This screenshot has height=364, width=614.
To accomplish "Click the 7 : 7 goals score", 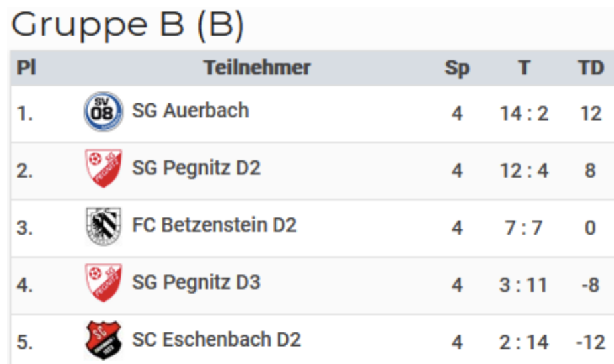I will click(524, 228).
